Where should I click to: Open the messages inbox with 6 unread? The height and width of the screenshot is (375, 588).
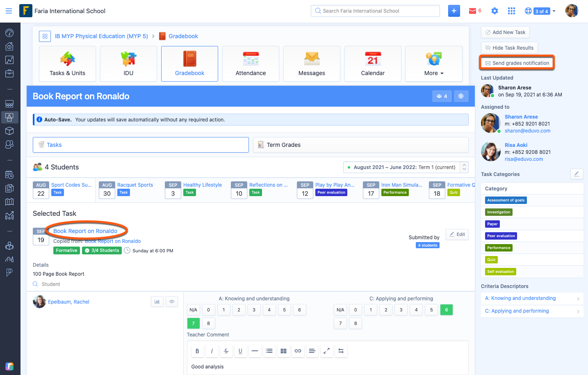[474, 11]
